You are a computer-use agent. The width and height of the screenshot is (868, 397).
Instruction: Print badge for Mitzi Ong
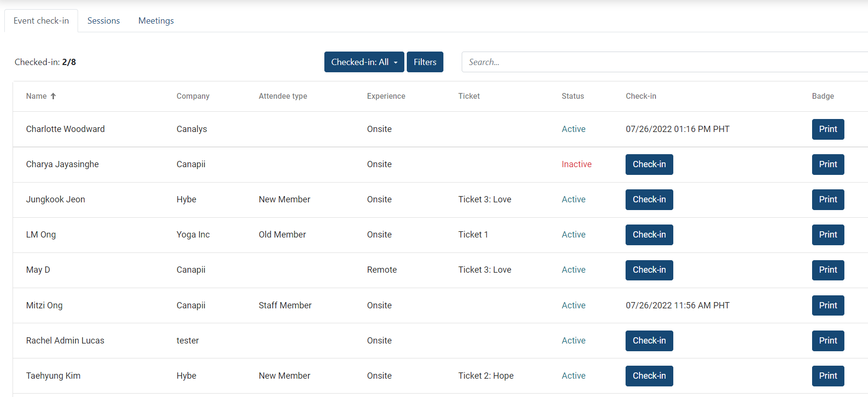tap(828, 305)
